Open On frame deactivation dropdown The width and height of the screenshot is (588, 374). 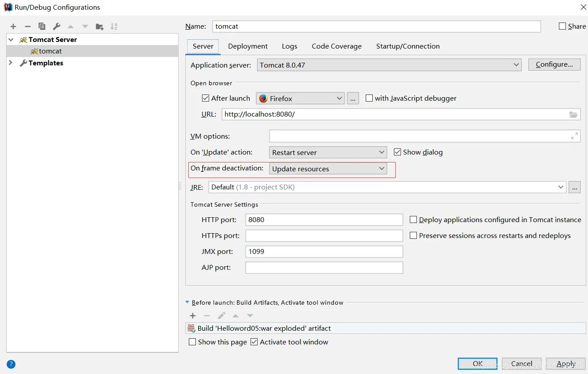point(328,169)
